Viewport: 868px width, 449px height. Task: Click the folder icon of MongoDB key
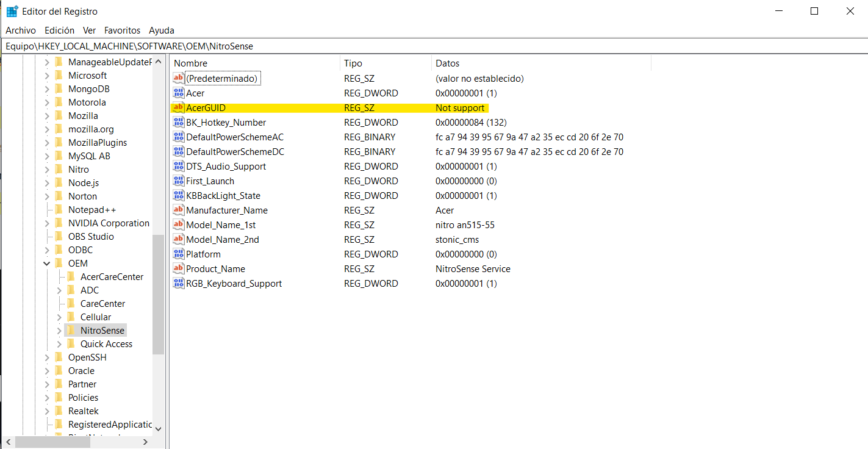coord(59,88)
